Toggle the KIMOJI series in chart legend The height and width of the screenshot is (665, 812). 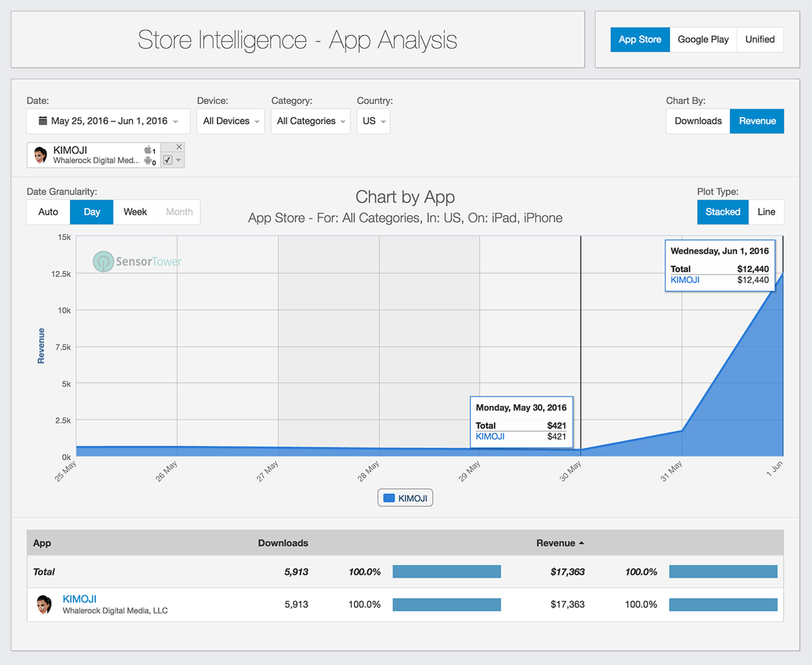click(405, 498)
